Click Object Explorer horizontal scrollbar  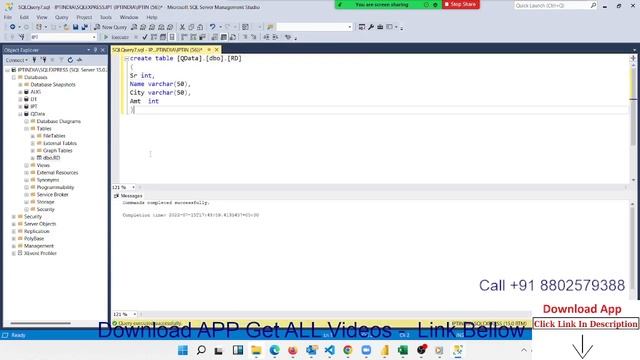[x=40, y=323]
